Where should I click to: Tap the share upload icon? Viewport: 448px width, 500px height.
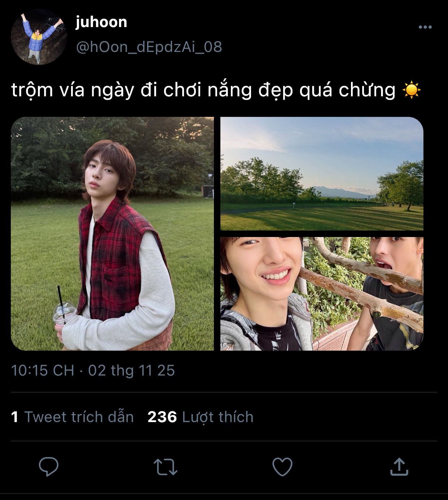pos(399,466)
